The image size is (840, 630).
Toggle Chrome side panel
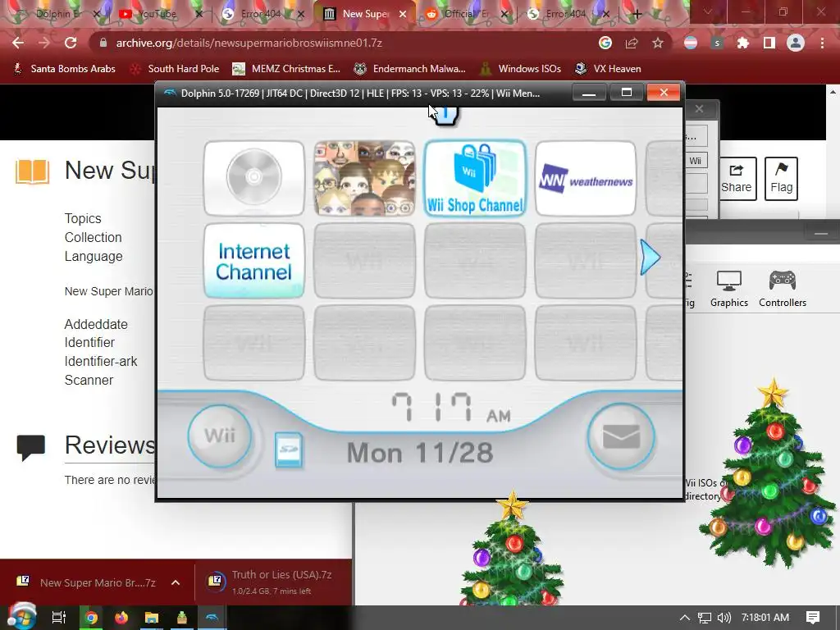point(769,43)
